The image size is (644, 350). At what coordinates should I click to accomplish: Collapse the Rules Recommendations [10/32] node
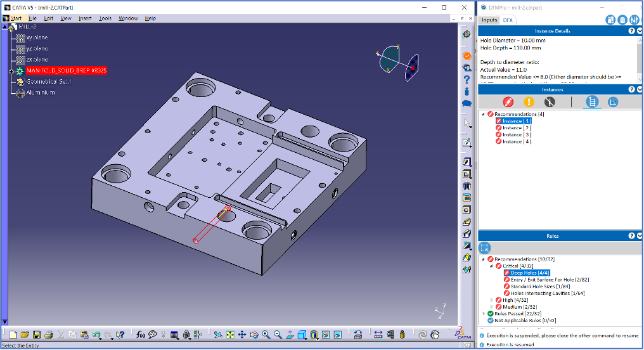tap(484, 259)
